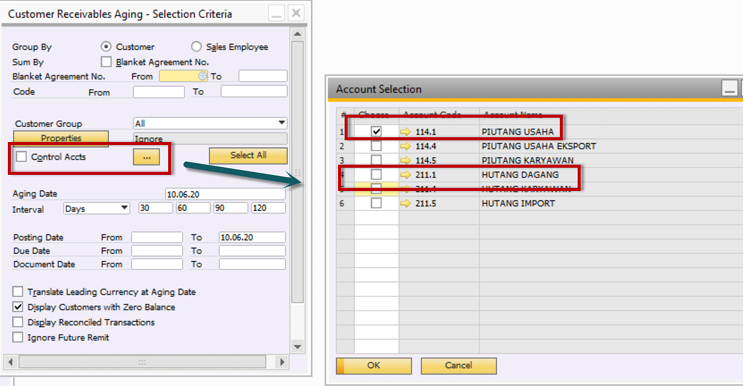Screen dimensions: 744x386
Task: Click the Due Date From field
Action: [x=157, y=250]
